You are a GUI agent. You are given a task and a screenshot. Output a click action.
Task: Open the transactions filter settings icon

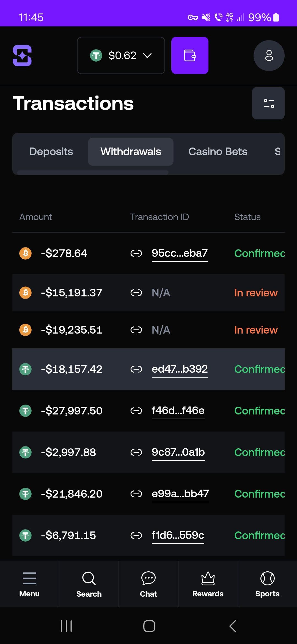coord(268,103)
